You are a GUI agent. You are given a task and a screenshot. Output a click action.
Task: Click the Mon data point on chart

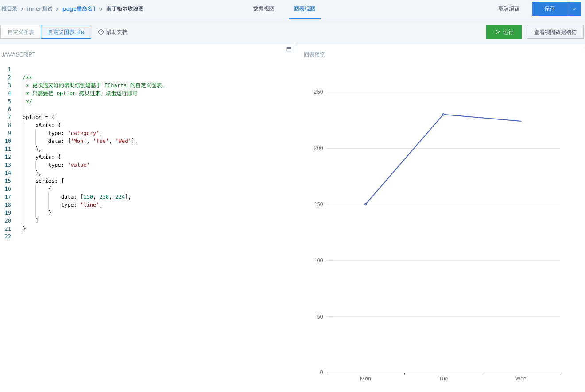pyautogui.click(x=365, y=204)
